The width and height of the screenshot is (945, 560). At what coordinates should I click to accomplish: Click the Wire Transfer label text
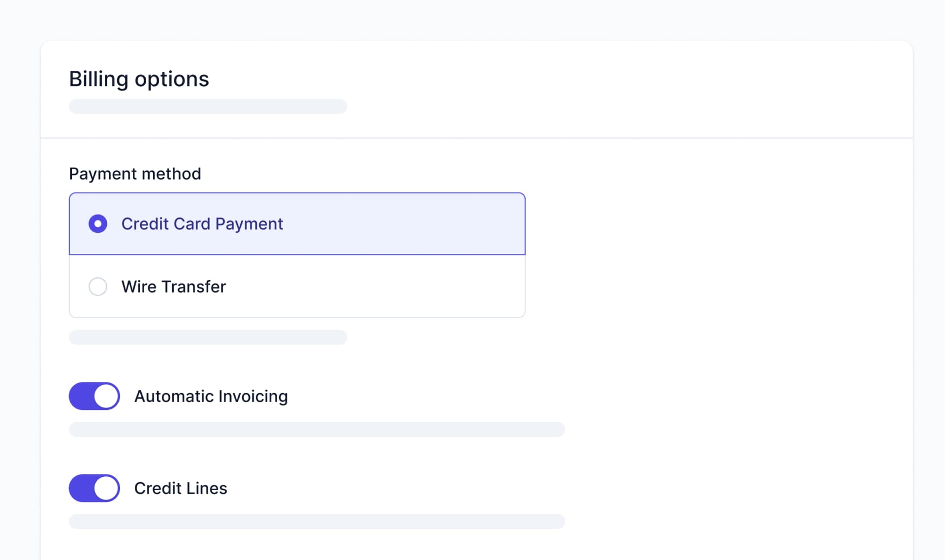click(173, 286)
